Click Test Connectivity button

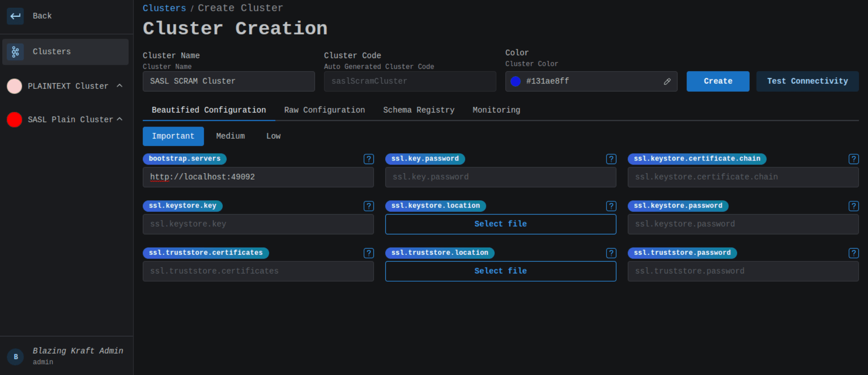coord(807,81)
